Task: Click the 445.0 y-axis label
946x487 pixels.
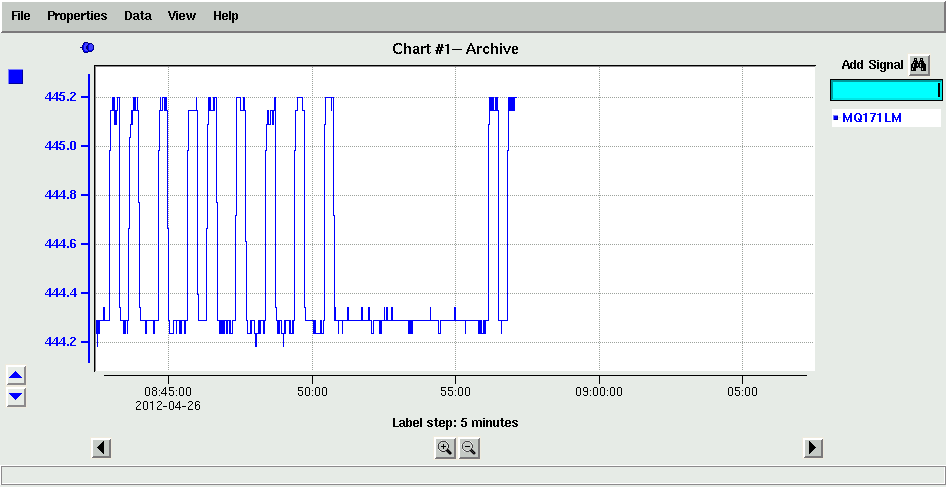Action: pyautogui.click(x=62, y=146)
